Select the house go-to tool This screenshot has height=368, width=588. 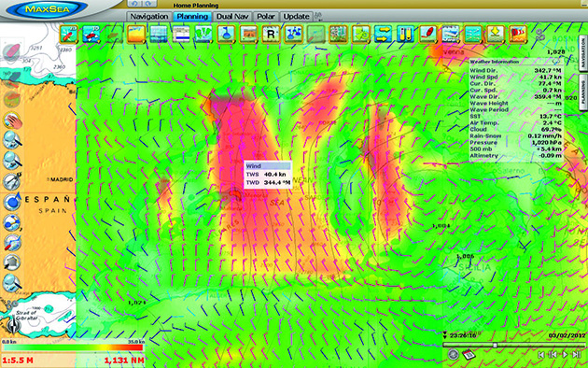click(x=12, y=262)
